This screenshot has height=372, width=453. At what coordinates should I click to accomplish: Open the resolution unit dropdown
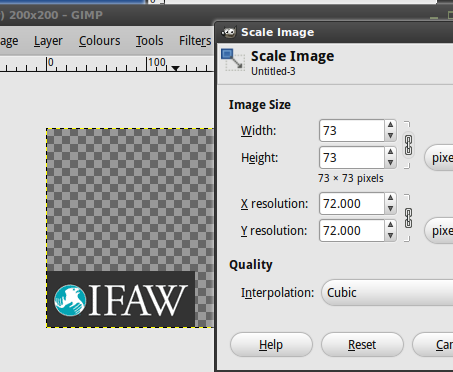click(x=439, y=231)
